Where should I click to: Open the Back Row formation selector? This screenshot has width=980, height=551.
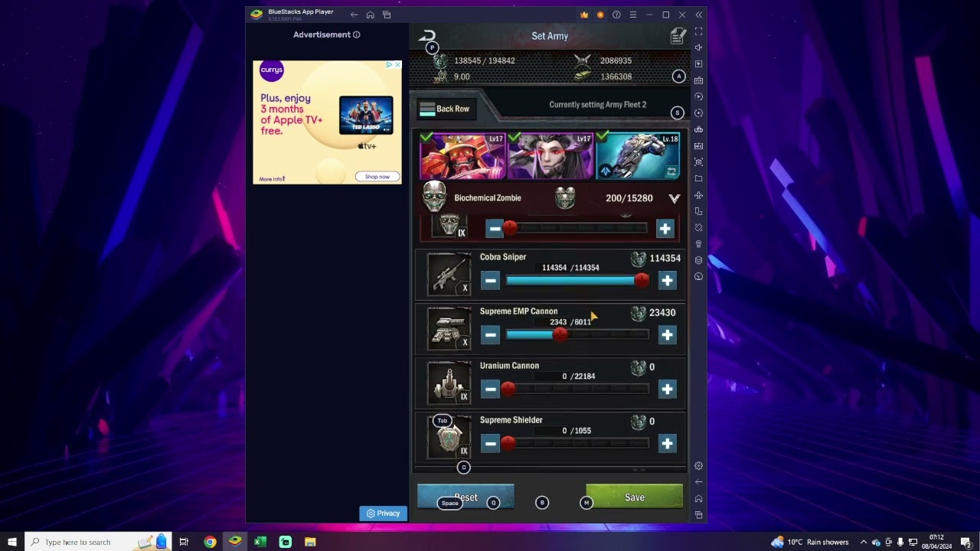445,109
